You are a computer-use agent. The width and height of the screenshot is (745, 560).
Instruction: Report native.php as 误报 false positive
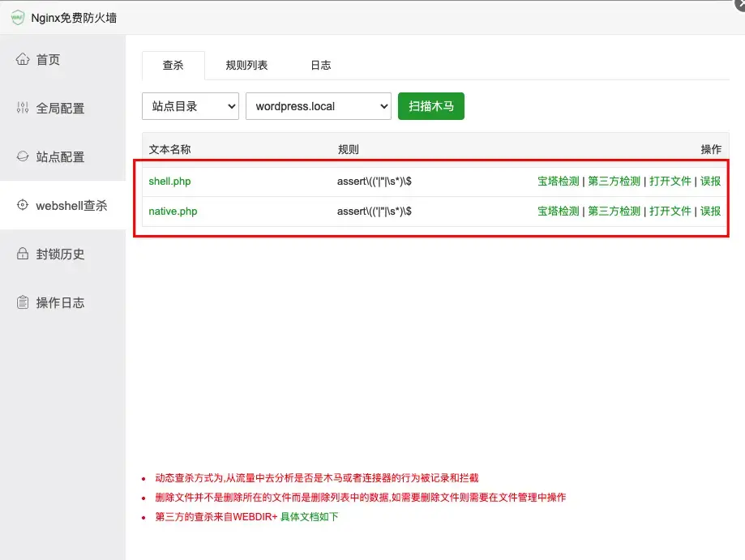(710, 211)
